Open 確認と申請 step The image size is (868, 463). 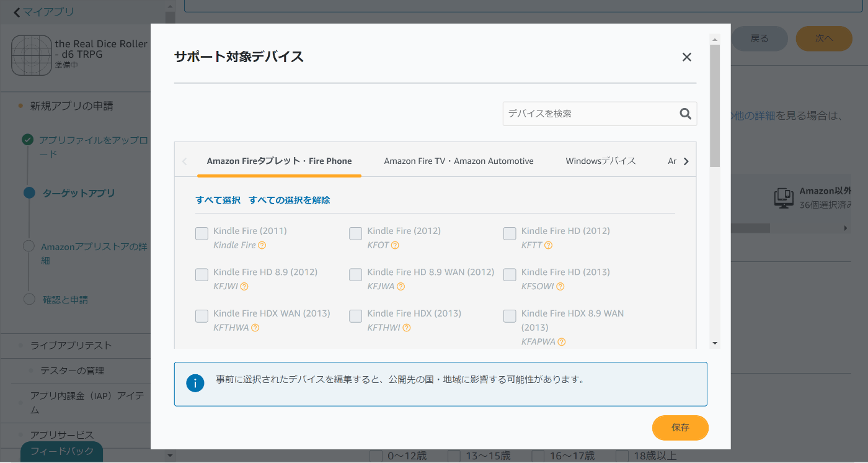[65, 300]
